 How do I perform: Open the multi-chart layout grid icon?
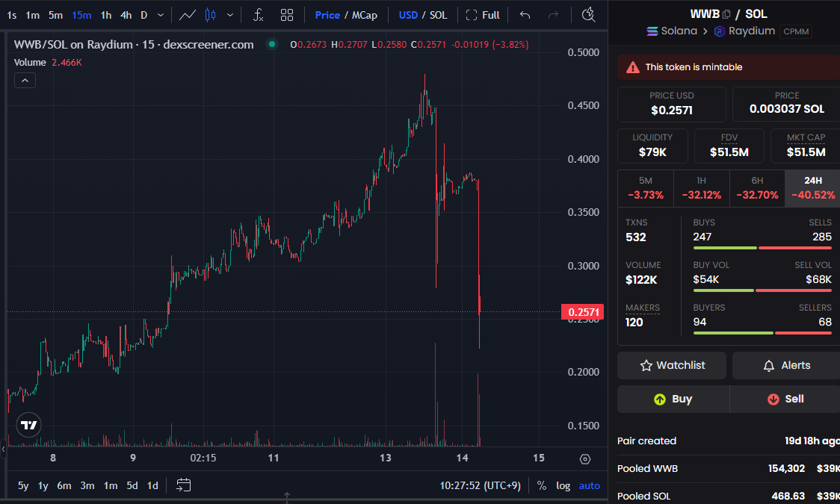(287, 15)
